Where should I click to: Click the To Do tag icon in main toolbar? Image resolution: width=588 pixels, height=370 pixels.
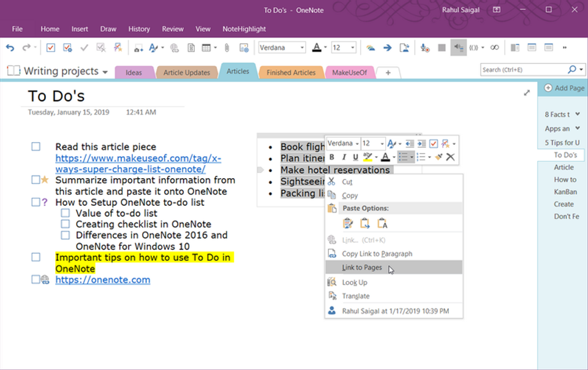coord(51,48)
